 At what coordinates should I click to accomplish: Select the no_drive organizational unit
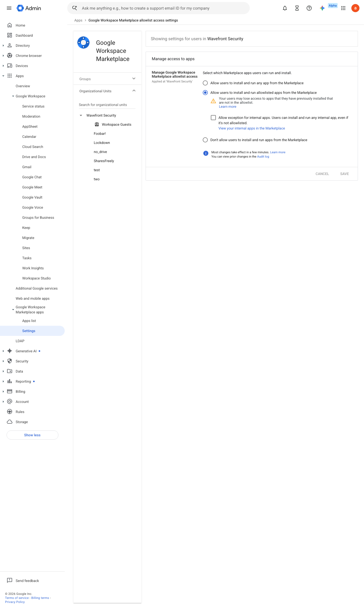100,152
